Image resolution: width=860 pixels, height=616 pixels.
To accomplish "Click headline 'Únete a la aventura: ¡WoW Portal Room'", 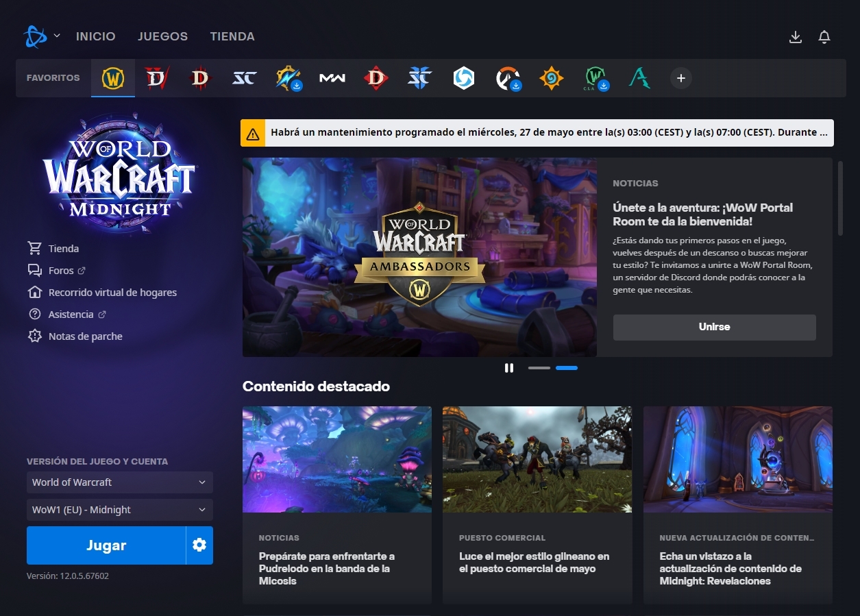I will (x=703, y=214).
